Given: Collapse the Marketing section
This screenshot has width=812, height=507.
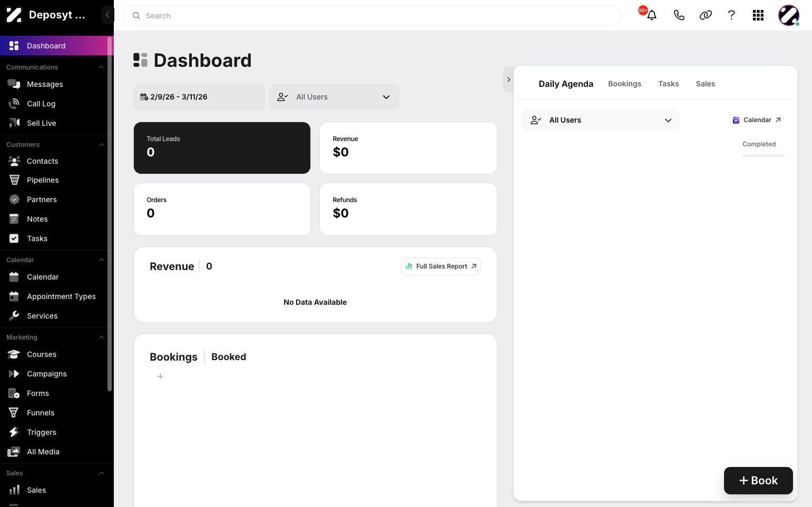Looking at the screenshot, I should (x=101, y=337).
